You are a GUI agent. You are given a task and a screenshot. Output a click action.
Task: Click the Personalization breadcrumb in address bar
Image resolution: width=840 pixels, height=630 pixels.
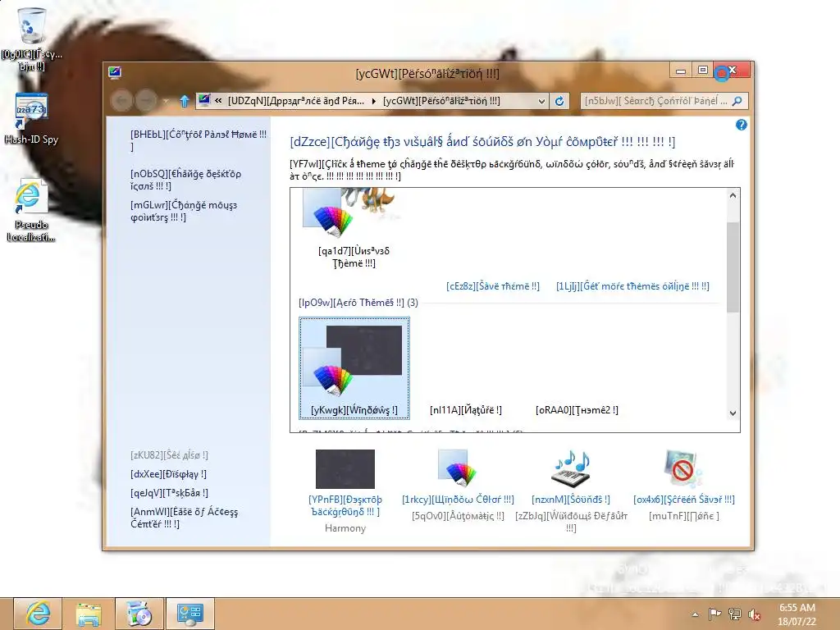tap(441, 101)
